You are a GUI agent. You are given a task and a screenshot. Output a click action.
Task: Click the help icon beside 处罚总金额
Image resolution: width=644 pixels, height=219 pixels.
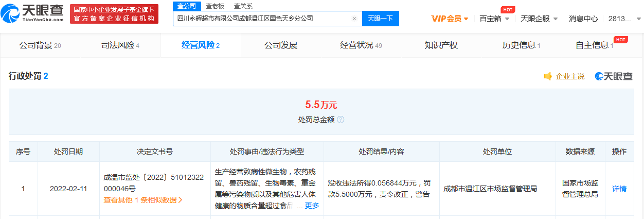(341, 120)
